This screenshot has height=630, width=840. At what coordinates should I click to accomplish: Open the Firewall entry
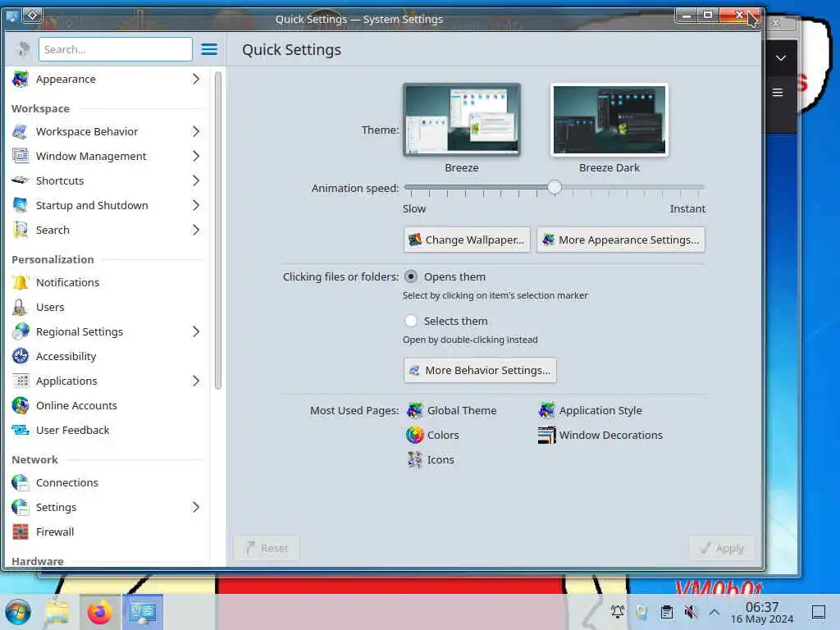[107, 532]
